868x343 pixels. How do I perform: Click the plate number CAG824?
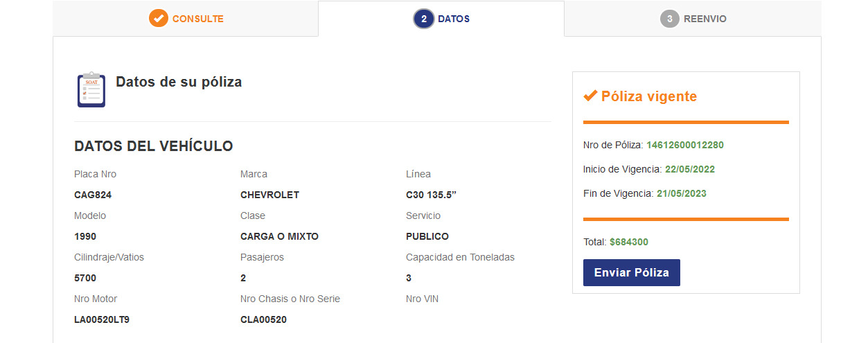93,195
